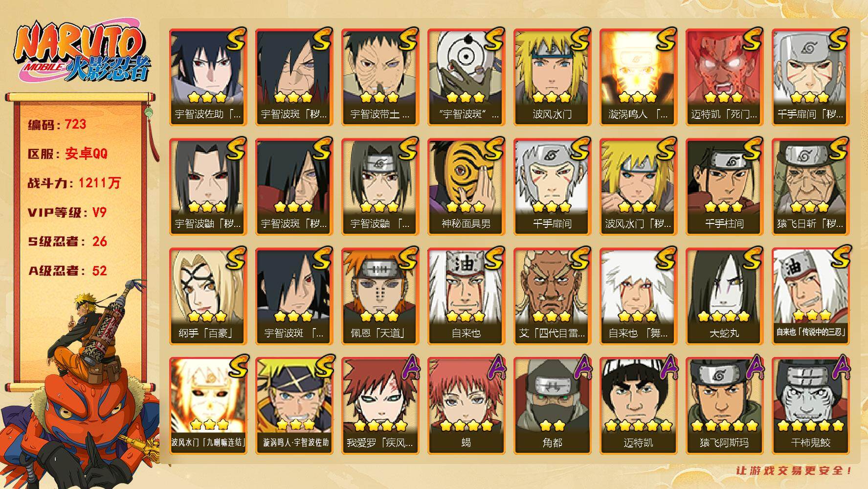This screenshot has height=489, width=868.
Task: Select the 艾「四代目雷影」 ninja card
Action: pos(552,296)
